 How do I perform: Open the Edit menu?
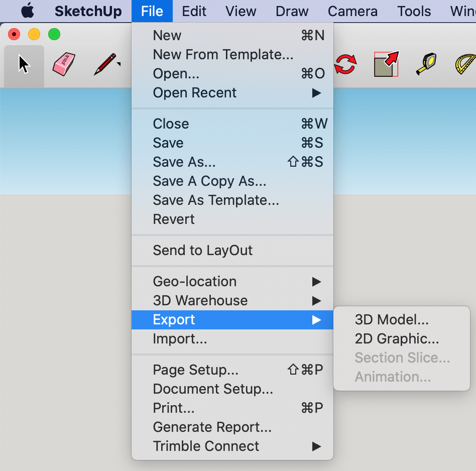tap(194, 11)
